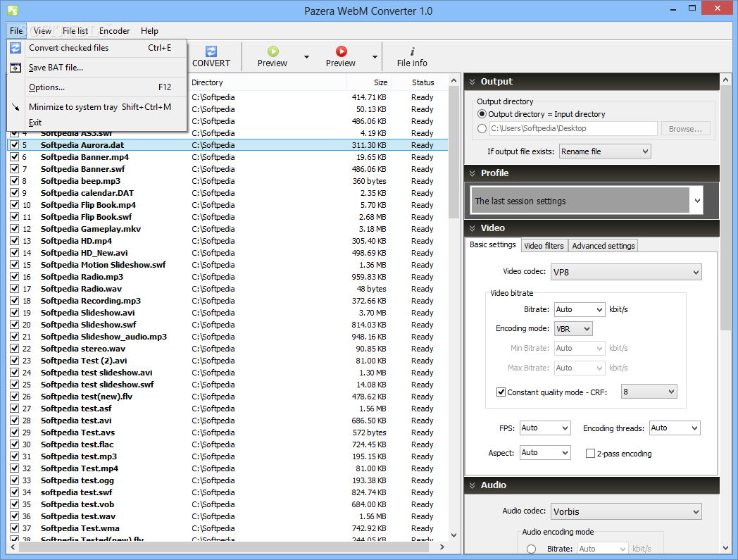This screenshot has width=738, height=560.
Task: Uncheck Softpedia test.flac checkbox
Action: point(15,444)
